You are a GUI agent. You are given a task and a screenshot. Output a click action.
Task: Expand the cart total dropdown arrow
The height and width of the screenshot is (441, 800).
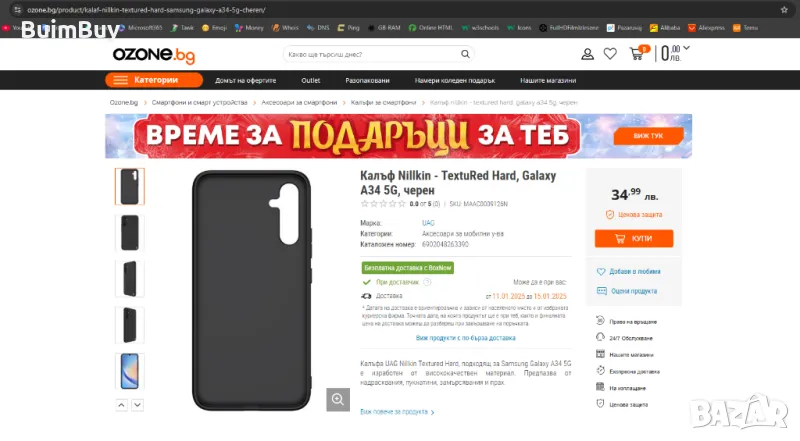(686, 48)
